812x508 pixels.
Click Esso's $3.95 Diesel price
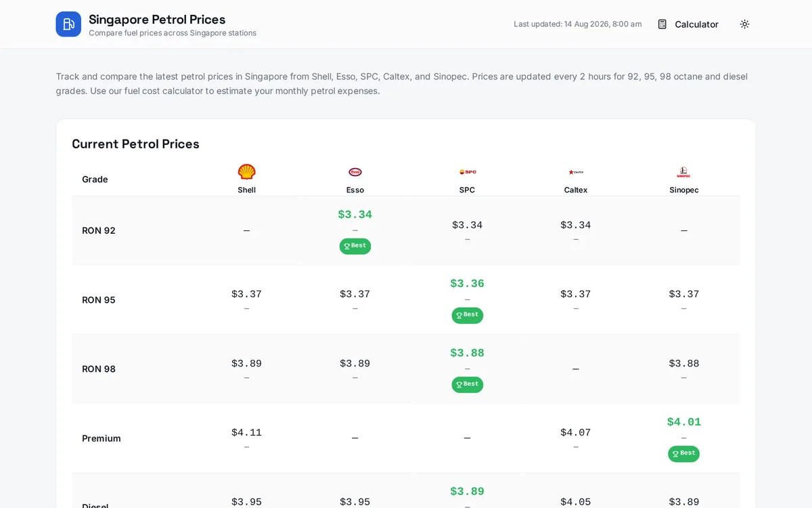click(x=355, y=502)
